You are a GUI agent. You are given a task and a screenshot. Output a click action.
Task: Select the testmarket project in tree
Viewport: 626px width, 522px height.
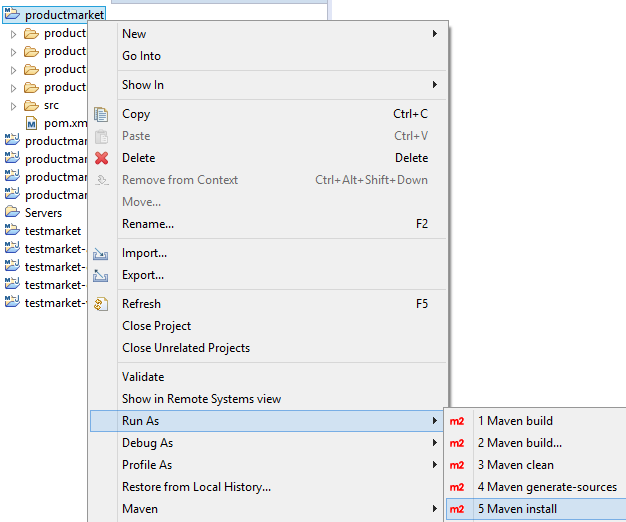[52, 231]
